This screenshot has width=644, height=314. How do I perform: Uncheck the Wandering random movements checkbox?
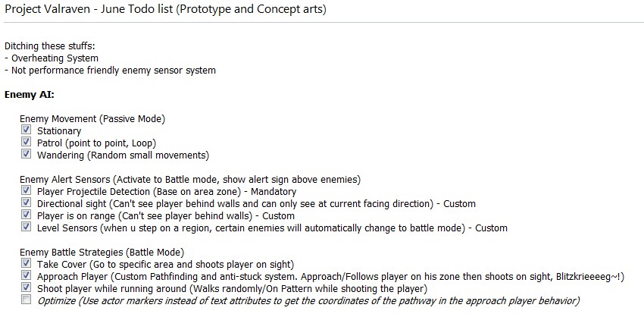(27, 155)
